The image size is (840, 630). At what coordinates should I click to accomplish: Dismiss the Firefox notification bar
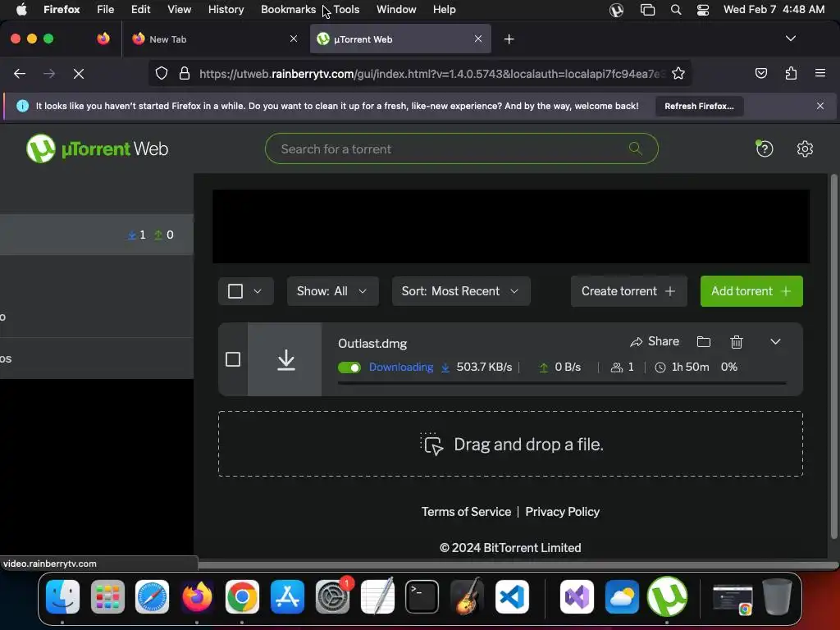click(x=819, y=106)
